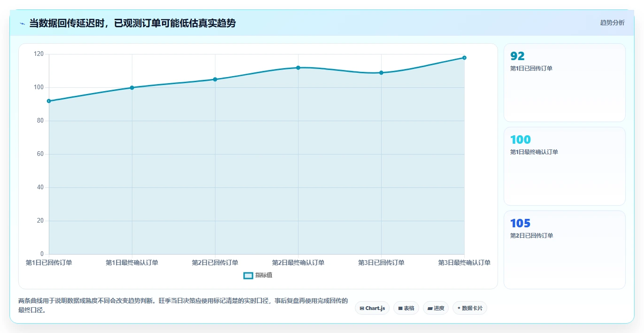Click the data point for 第2日已回传订单
Image resolution: width=644 pixels, height=333 pixels.
(215, 79)
